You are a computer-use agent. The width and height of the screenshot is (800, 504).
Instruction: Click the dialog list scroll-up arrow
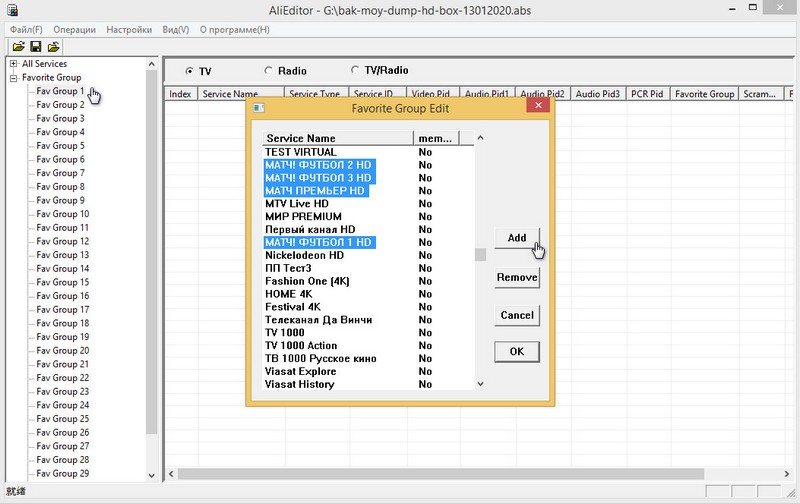[480, 138]
